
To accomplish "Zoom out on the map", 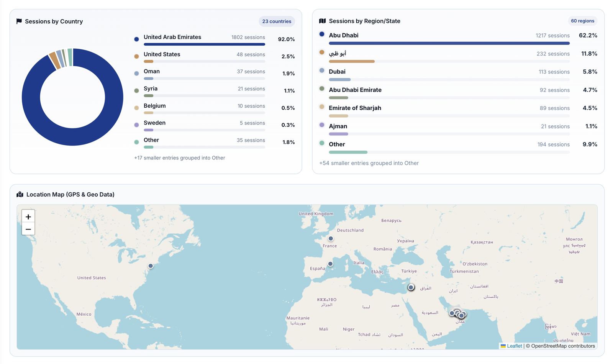I will [x=28, y=229].
